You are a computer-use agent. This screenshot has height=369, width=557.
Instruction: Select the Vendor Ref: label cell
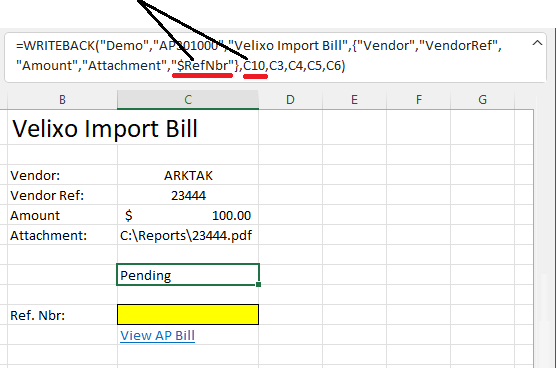pyautogui.click(x=62, y=195)
